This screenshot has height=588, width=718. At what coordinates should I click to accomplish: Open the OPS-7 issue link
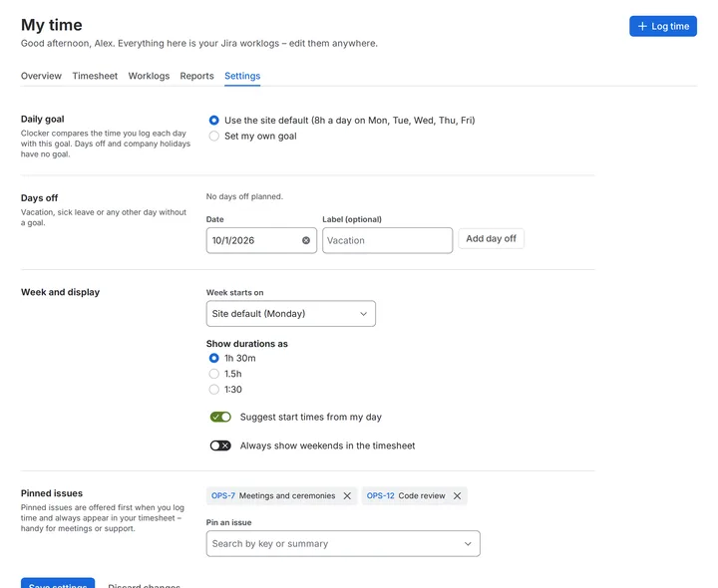coord(223,495)
